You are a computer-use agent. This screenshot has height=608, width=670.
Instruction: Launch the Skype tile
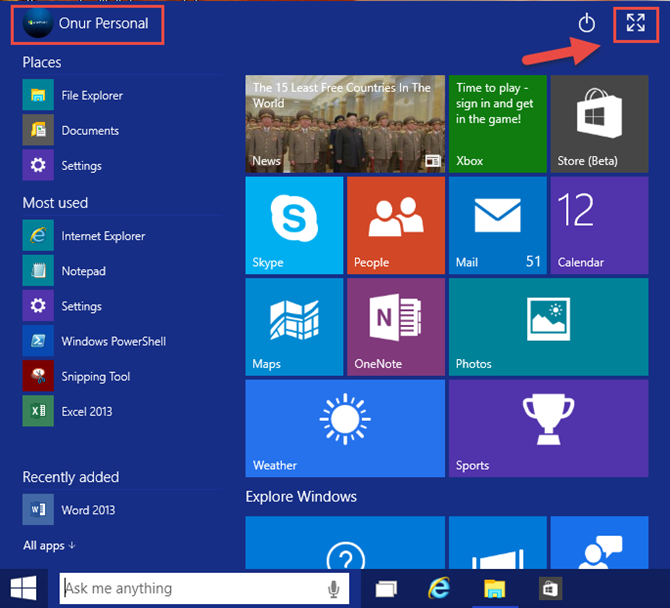coord(294,225)
